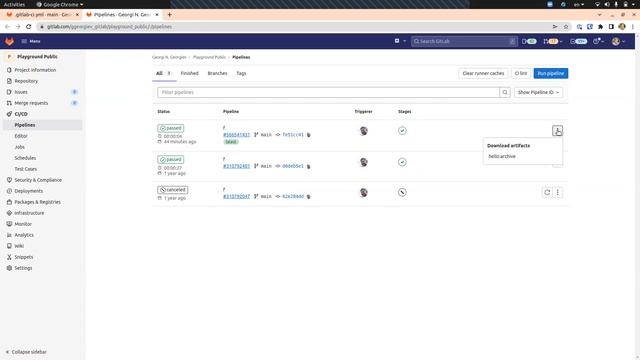Open Monitor in sidebar
Image resolution: width=640 pixels, height=360 pixels.
(23, 224)
